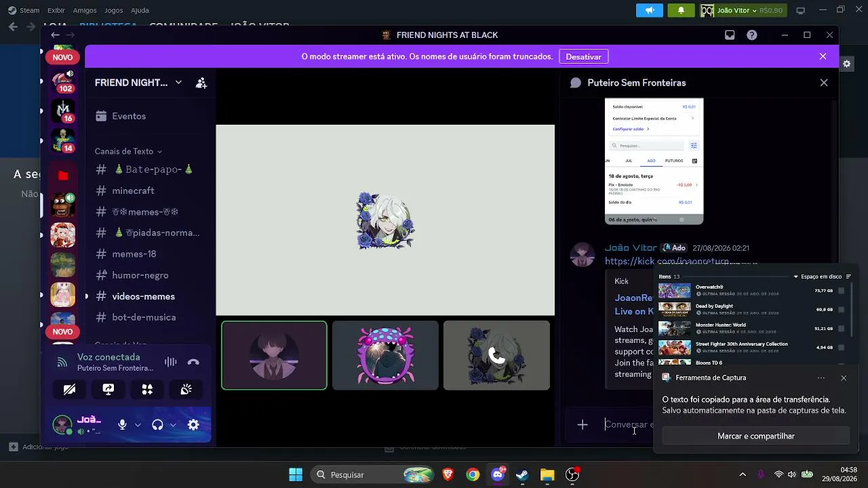Image resolution: width=868 pixels, height=488 pixels.
Task: Open Steam announcements megaphone button
Action: (650, 10)
